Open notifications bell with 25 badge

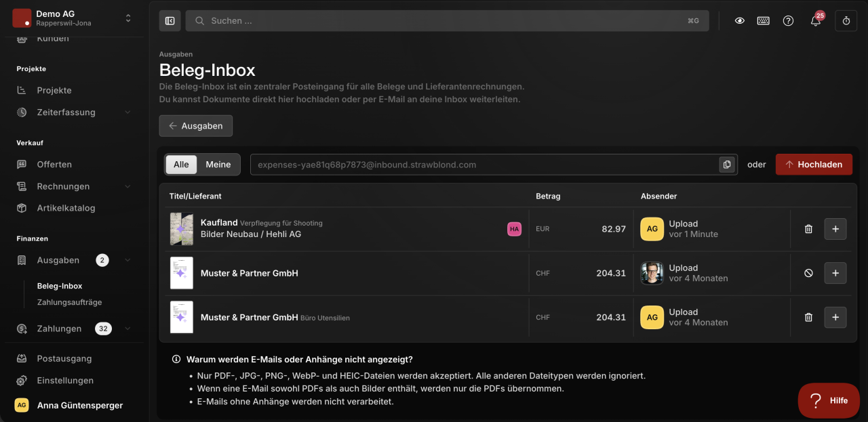(x=816, y=21)
